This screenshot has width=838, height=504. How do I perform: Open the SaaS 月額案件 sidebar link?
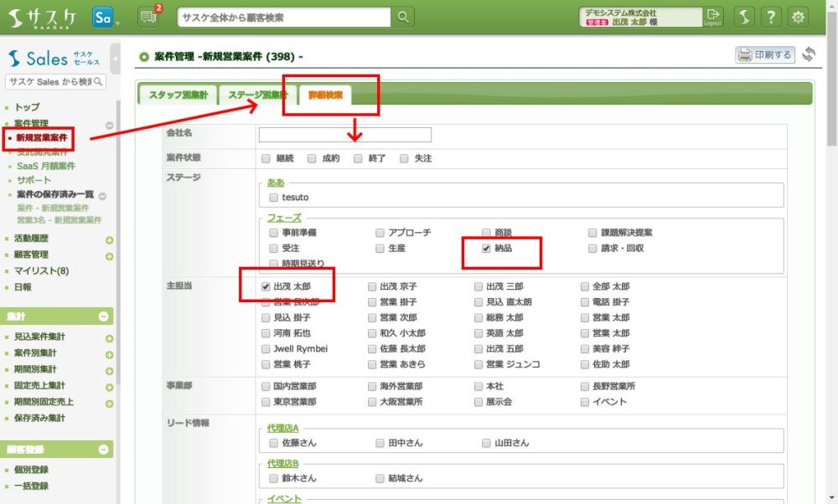[x=46, y=166]
